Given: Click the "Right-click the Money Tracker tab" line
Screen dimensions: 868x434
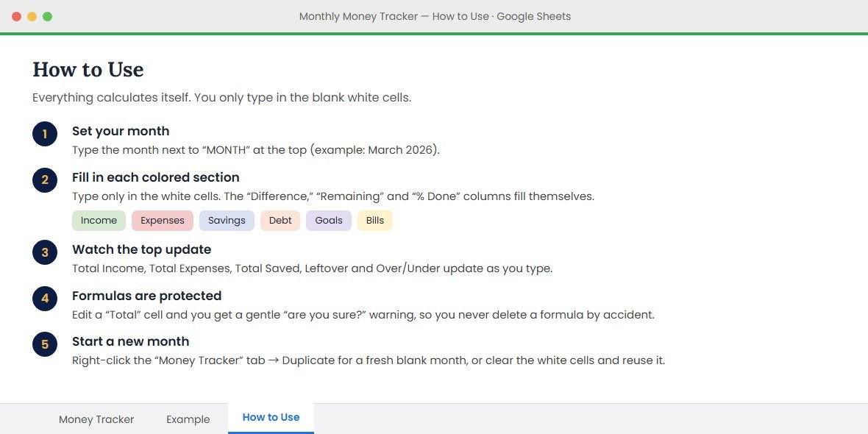Looking at the screenshot, I should (368, 361).
